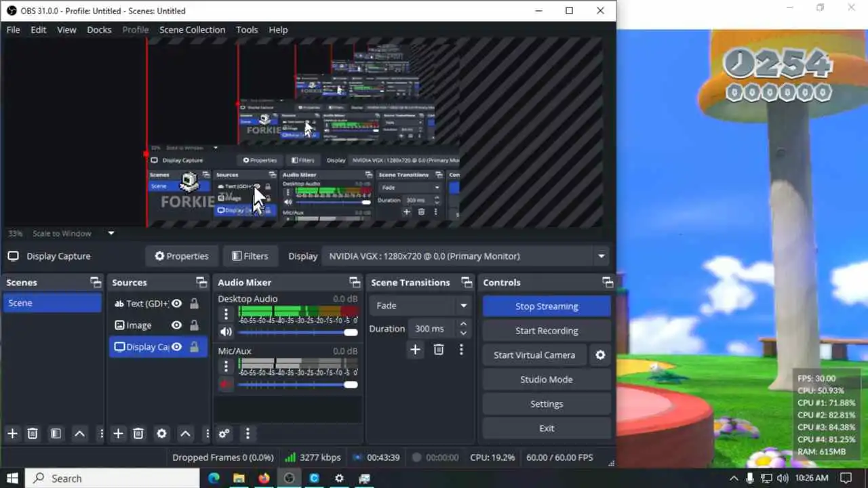Screen dimensions: 868x488
Task: Open source Properties button
Action: click(182, 256)
